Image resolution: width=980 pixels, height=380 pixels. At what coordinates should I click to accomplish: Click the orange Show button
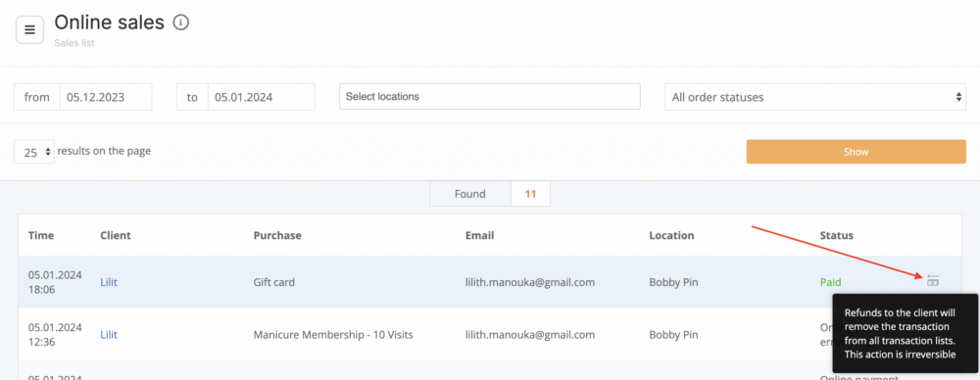coord(856,152)
